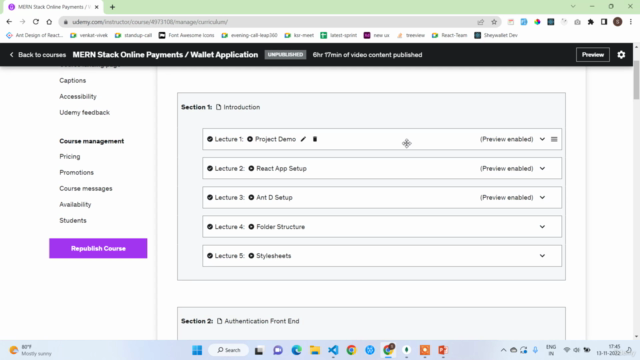Open Pricing in sidebar
Viewport: 640px width, 360px height.
click(x=70, y=156)
